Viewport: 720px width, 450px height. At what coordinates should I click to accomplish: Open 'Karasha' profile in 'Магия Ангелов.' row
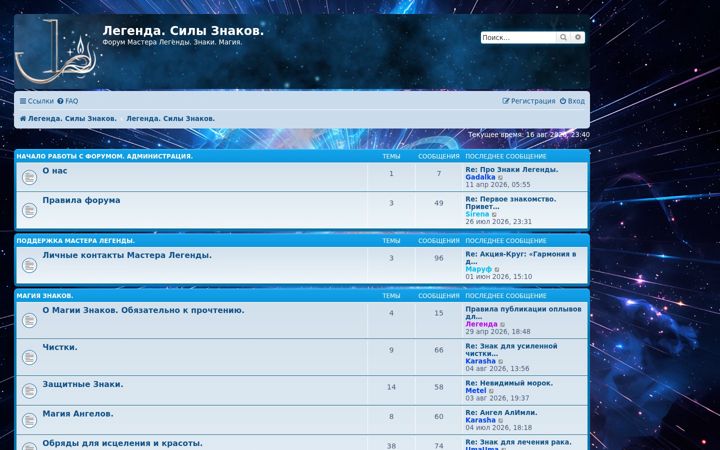pos(480,420)
